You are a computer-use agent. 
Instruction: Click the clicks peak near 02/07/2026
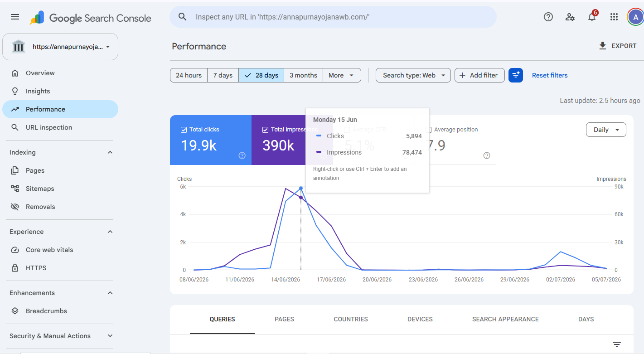coord(561,252)
